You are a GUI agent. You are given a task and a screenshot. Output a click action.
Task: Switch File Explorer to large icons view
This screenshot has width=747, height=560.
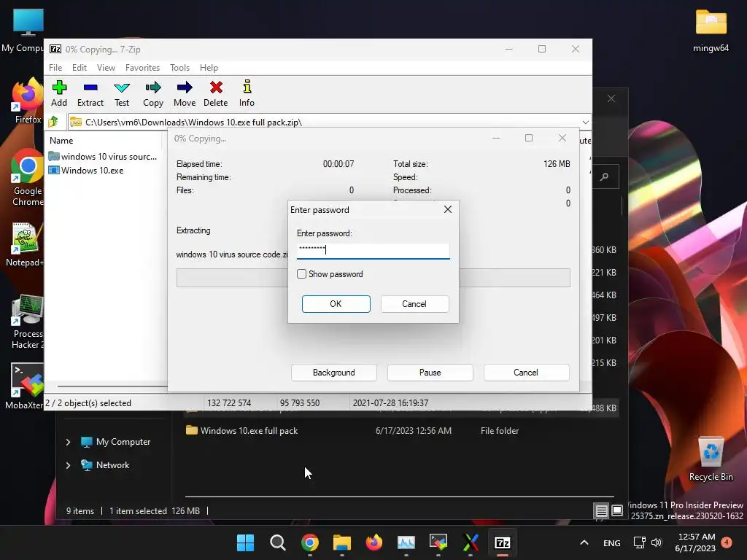(617, 511)
